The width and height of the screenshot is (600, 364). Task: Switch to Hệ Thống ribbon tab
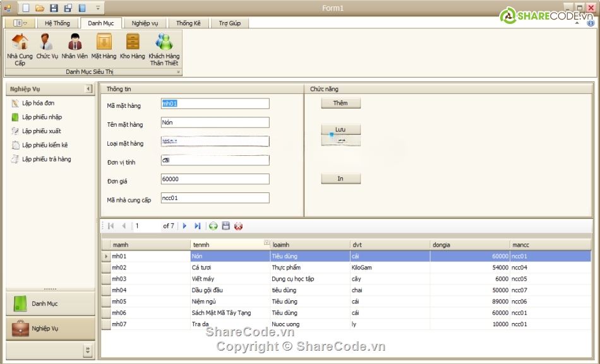[57, 23]
